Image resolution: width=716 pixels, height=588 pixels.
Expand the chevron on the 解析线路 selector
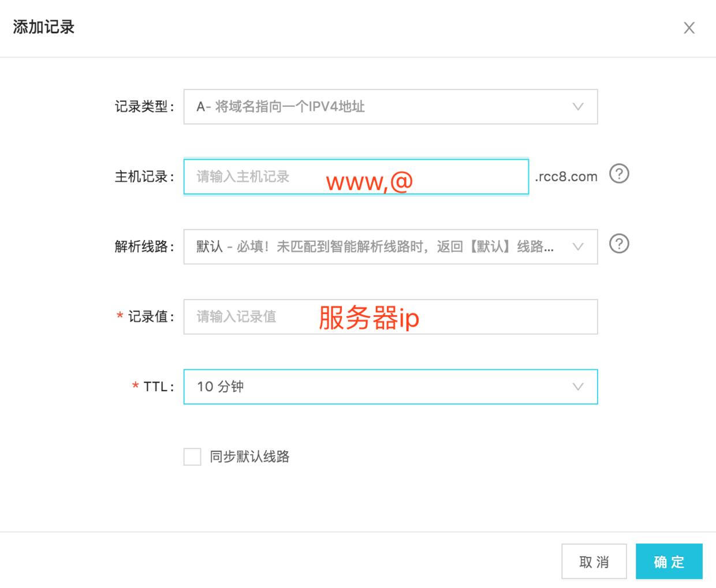(x=577, y=246)
